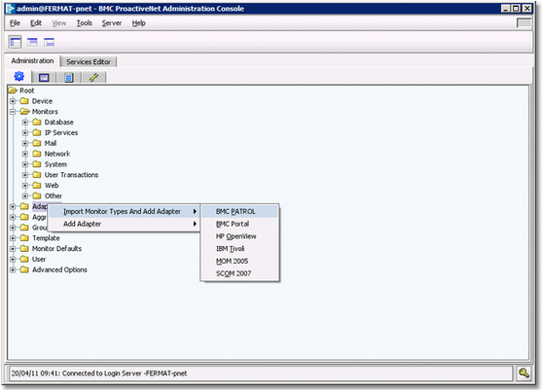Image resolution: width=543 pixels, height=392 pixels.
Task: Click the blue gear tab icon
Action: coord(19,76)
